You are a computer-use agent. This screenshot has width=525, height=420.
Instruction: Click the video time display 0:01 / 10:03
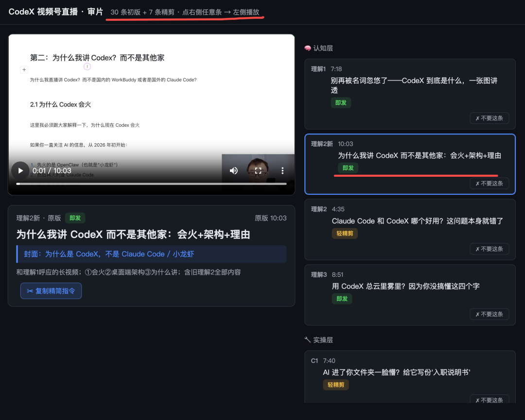52,170
